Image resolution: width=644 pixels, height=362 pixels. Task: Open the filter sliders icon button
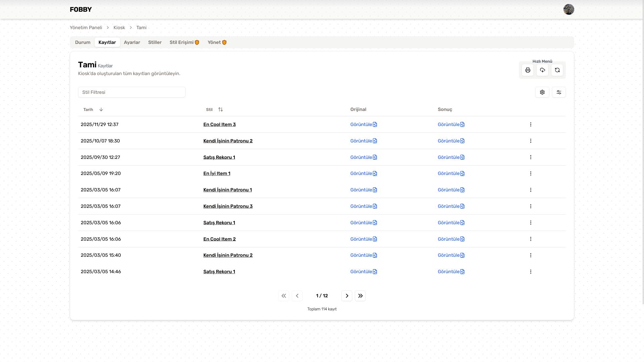pos(559,92)
